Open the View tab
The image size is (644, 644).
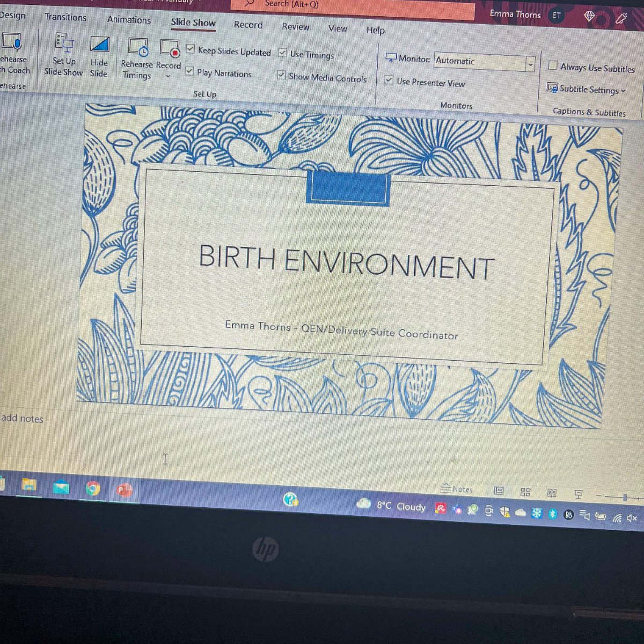[x=338, y=28]
